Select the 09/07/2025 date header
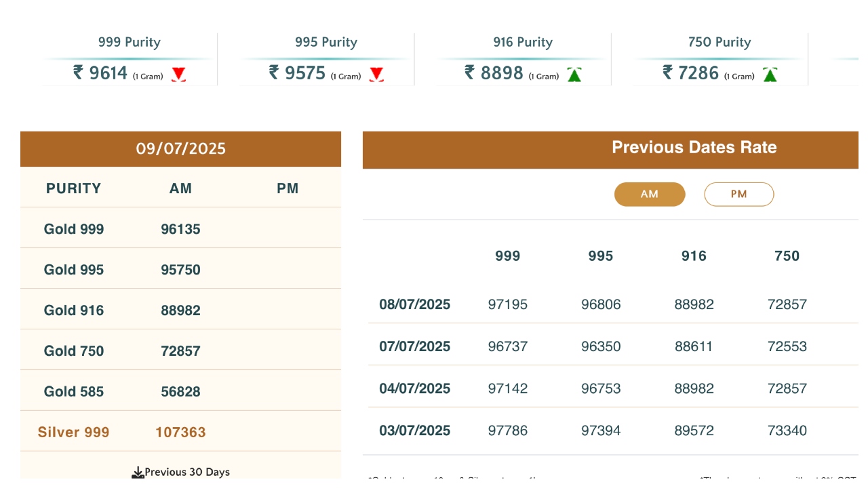This screenshot has height=488, width=868. [180, 149]
